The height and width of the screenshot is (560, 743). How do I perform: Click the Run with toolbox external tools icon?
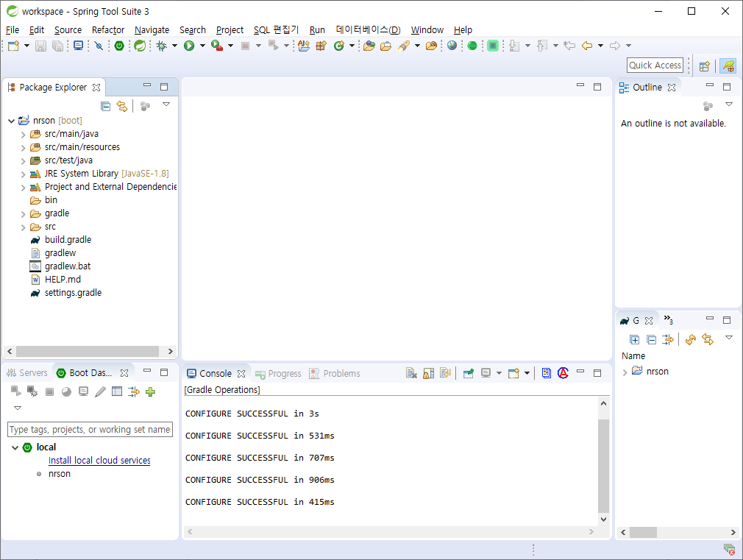click(217, 46)
